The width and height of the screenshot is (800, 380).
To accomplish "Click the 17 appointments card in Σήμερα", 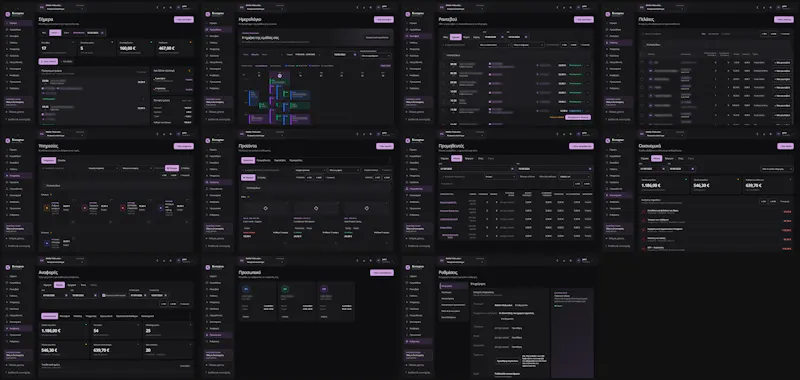I will pyautogui.click(x=58, y=48).
